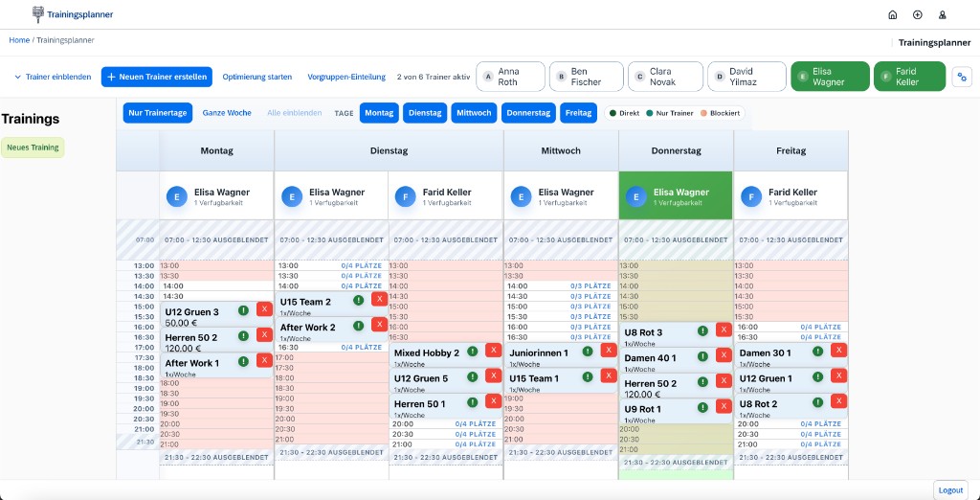The width and height of the screenshot is (980, 500).
Task: Remove U12 Gruen 3 training with X
Action: 264,309
